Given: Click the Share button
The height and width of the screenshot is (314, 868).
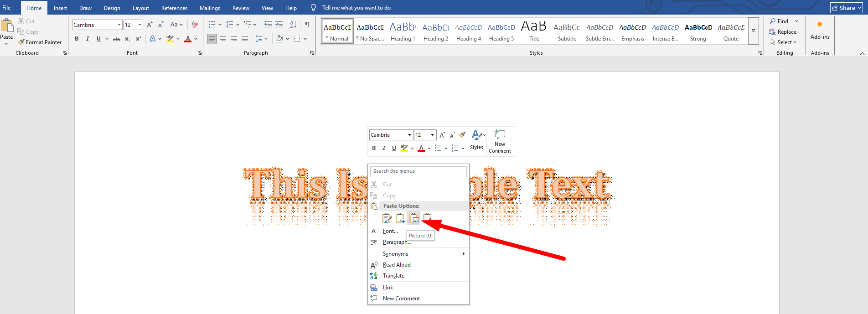Looking at the screenshot, I should point(847,8).
